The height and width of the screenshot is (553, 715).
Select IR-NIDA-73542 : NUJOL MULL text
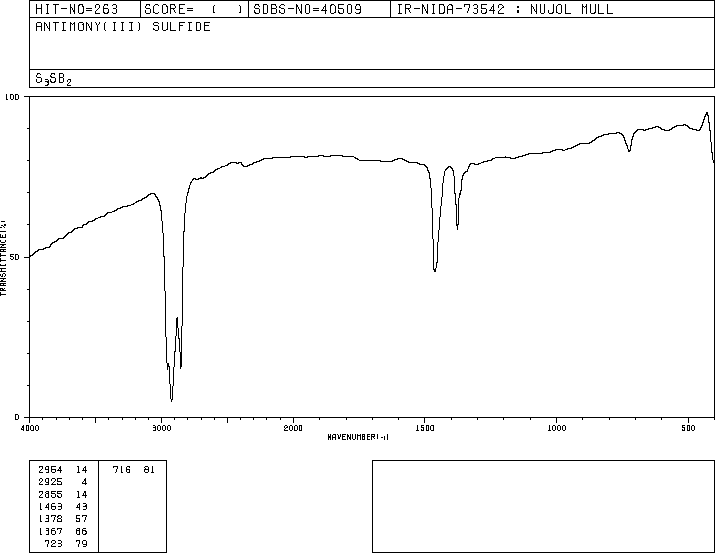[505, 9]
